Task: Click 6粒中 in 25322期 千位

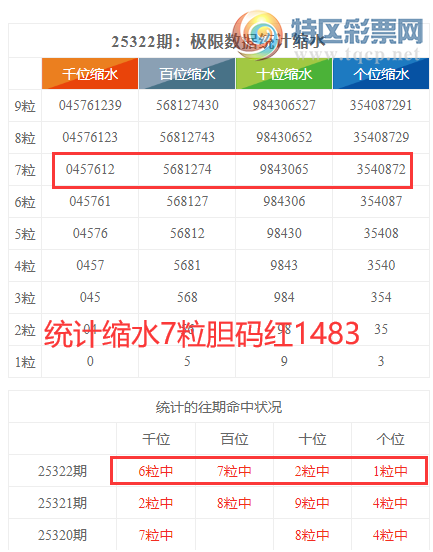Action: point(156,471)
